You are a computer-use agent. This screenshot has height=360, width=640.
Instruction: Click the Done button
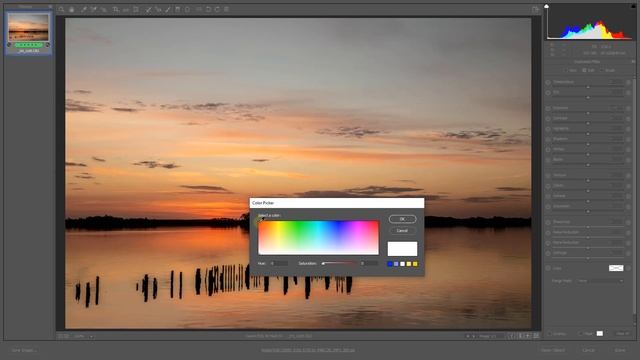coord(620,350)
